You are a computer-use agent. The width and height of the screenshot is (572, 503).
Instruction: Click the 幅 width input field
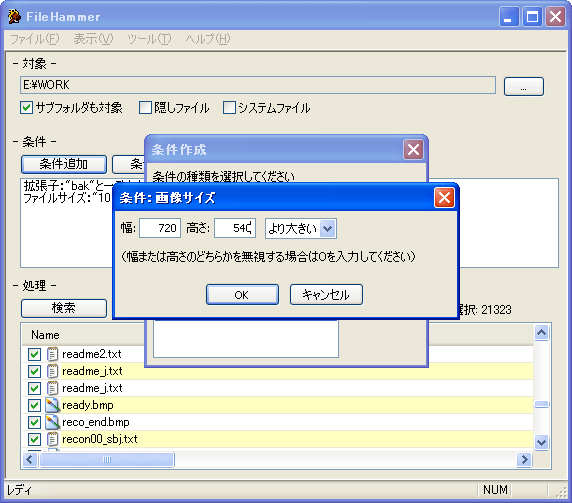(x=160, y=228)
